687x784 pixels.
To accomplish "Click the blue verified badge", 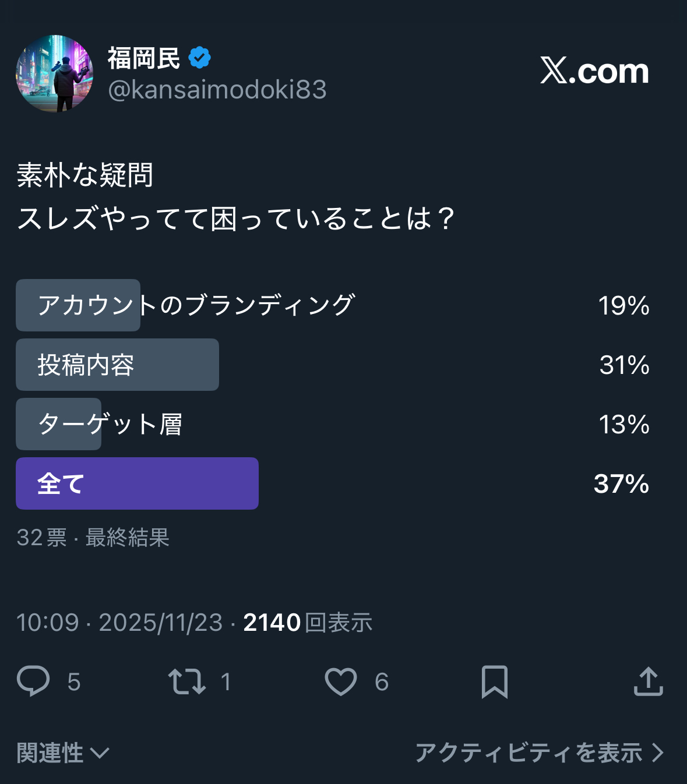I will coord(200,58).
